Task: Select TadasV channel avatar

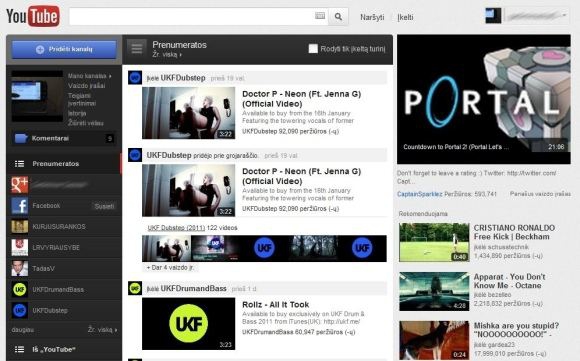Action: (x=20, y=269)
